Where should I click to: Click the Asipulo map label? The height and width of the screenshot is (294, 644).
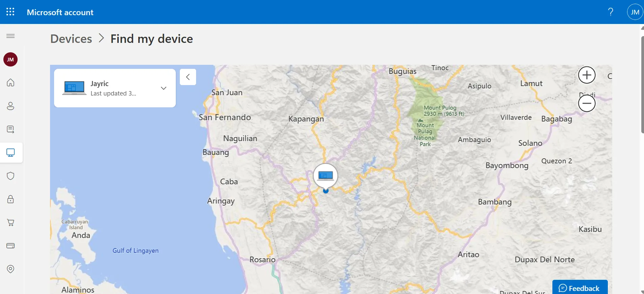tap(479, 86)
